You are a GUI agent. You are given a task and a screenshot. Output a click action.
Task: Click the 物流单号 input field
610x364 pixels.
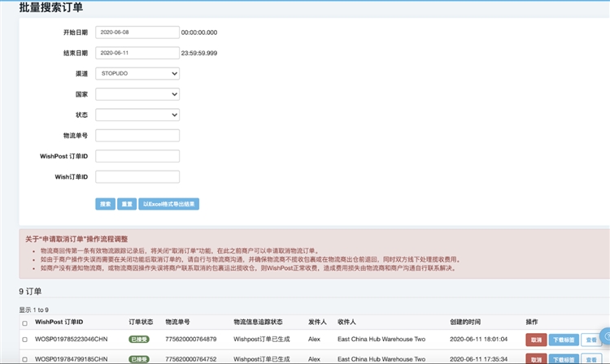[137, 135]
